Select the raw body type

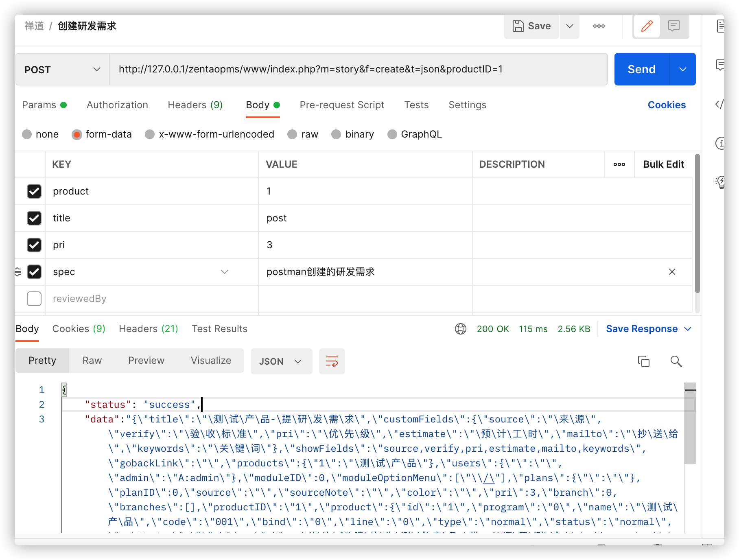[x=292, y=134]
